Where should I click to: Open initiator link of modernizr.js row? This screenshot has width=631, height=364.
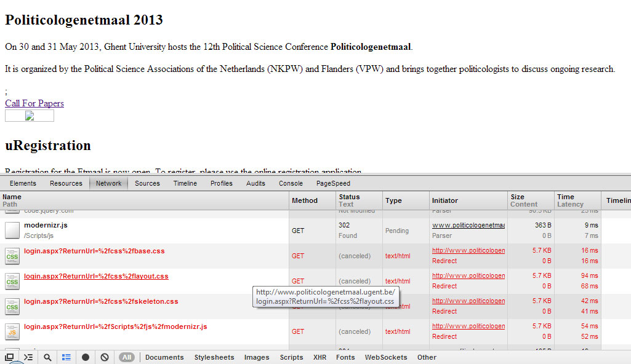point(468,226)
